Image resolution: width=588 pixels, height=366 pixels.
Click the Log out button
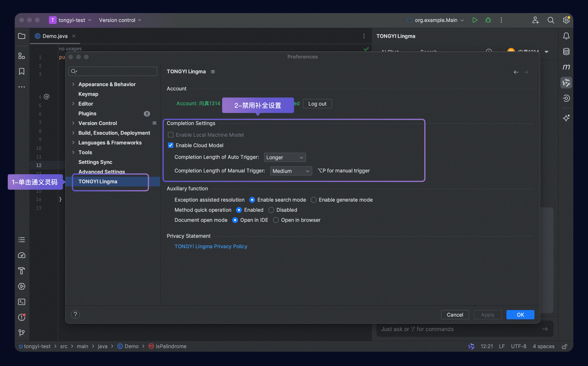[x=317, y=104]
